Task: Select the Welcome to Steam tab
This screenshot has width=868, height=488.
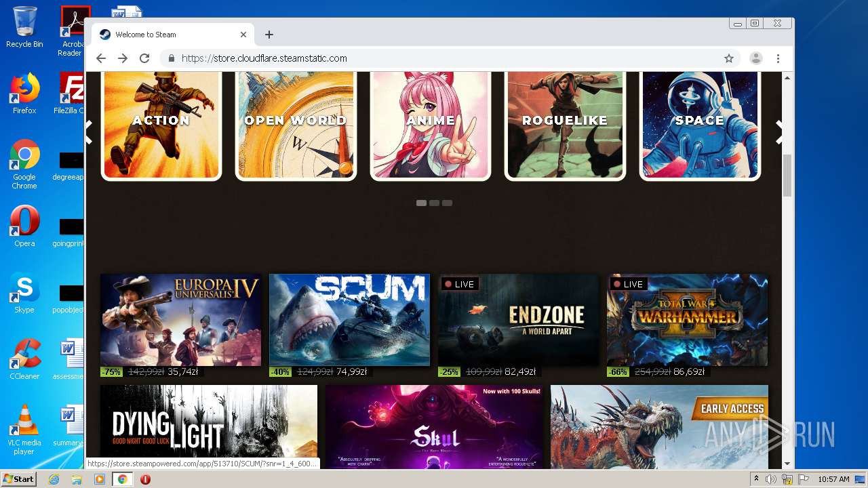Action: pos(173,35)
